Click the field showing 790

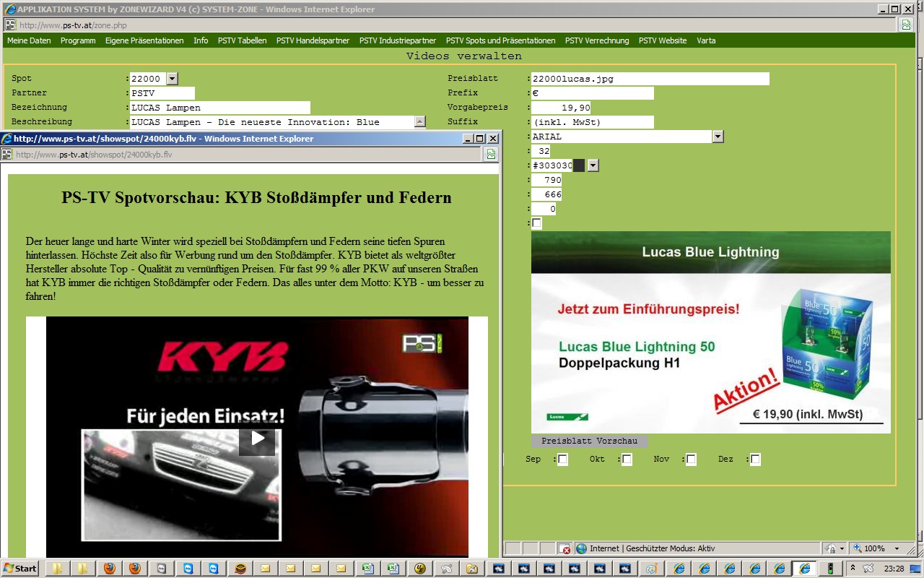point(546,180)
